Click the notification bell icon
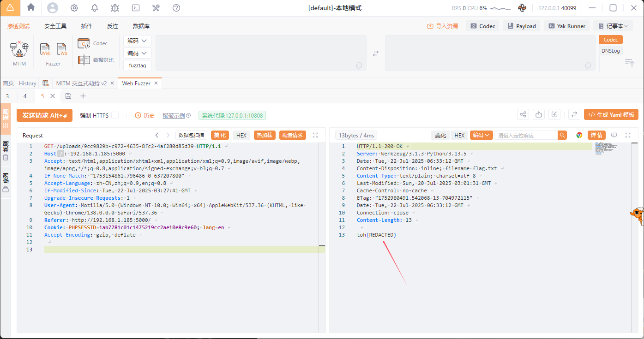This screenshot has height=339, width=644. [x=95, y=8]
